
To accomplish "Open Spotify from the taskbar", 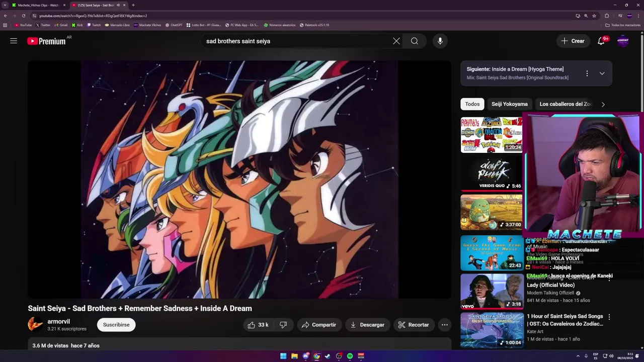I will click(350, 356).
